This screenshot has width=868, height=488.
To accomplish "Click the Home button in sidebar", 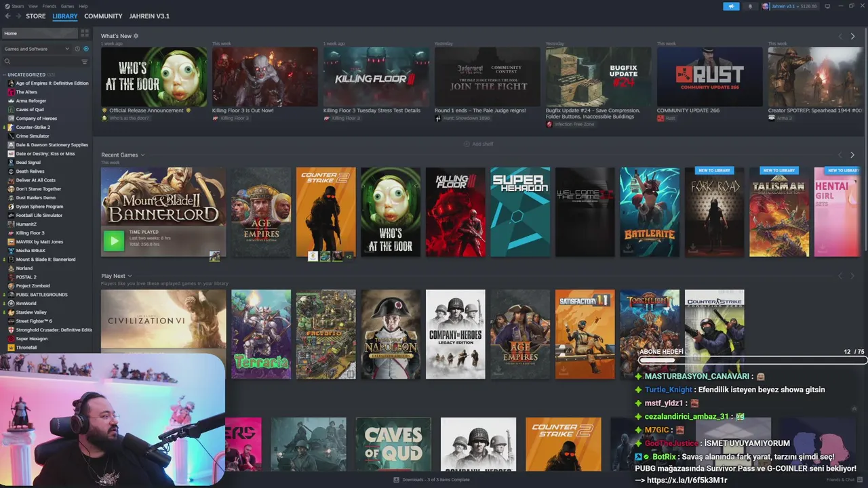I will pos(39,33).
